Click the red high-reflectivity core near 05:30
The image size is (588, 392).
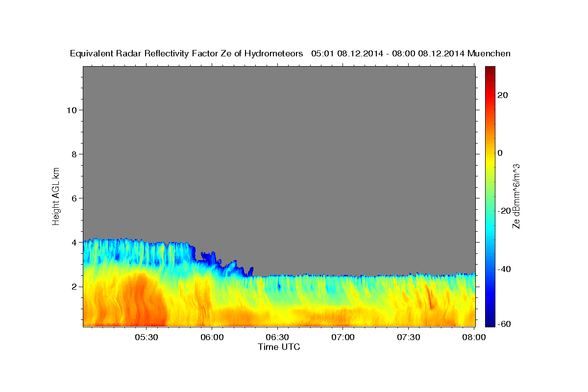[x=142, y=299]
